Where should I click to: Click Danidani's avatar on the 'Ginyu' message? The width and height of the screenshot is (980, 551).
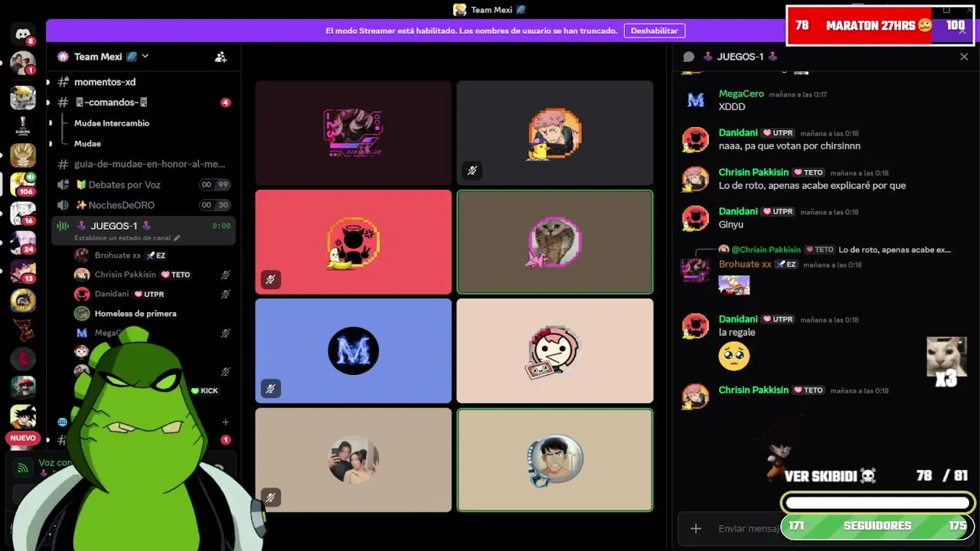click(695, 218)
